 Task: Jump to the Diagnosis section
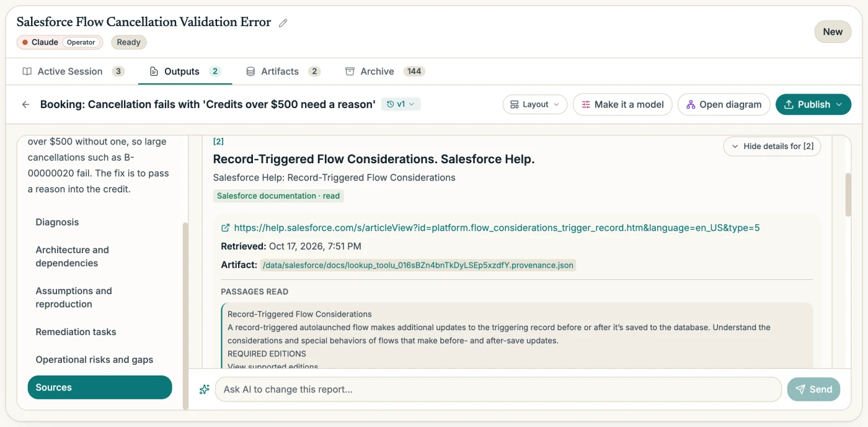click(57, 222)
